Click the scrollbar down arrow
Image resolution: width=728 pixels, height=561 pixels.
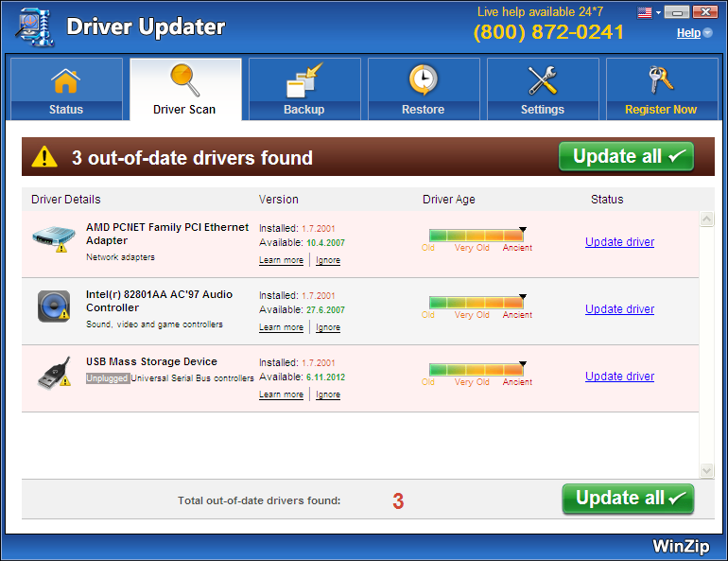tap(706, 470)
